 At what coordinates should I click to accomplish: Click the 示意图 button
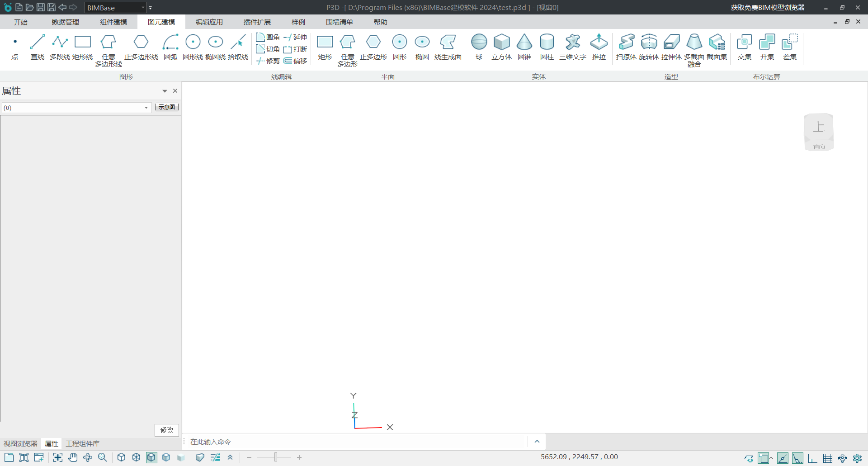(167, 107)
